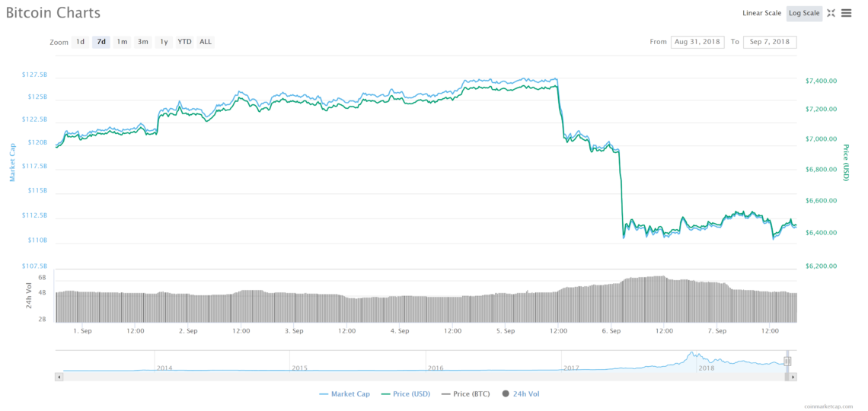
Task: Click the 2016 label in the navigator timeline
Action: [x=436, y=368]
